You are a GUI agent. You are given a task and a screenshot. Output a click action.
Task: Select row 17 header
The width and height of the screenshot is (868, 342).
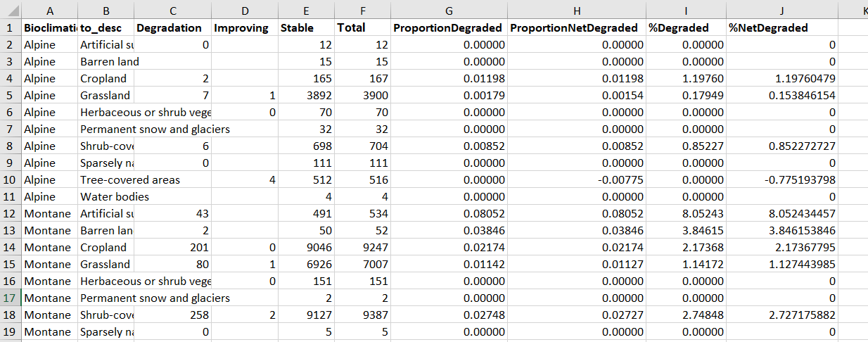coord(11,298)
